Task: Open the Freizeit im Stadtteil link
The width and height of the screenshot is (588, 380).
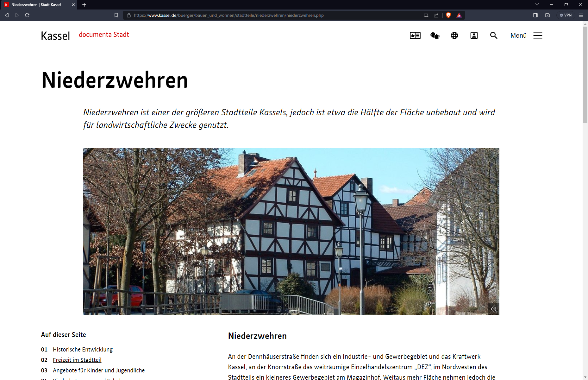Action: [77, 360]
